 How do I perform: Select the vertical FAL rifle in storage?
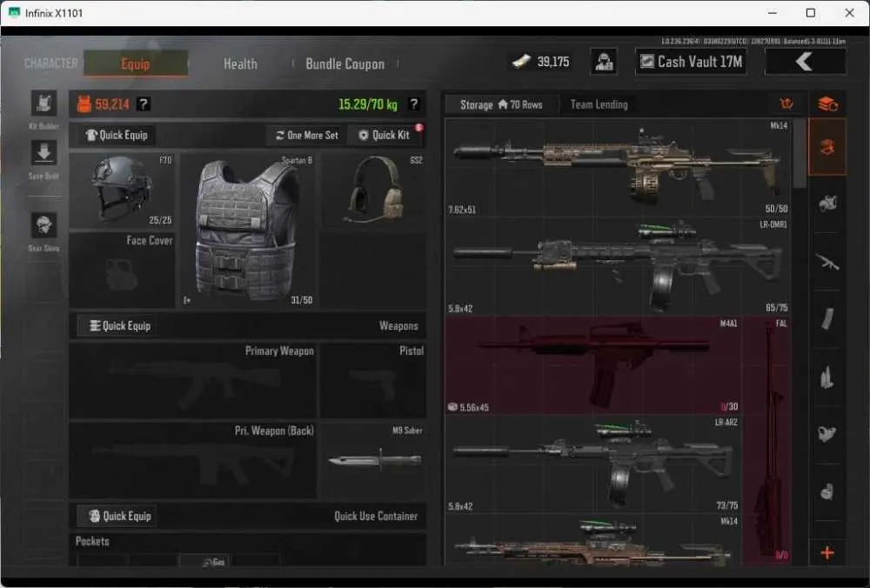pyautogui.click(x=766, y=440)
